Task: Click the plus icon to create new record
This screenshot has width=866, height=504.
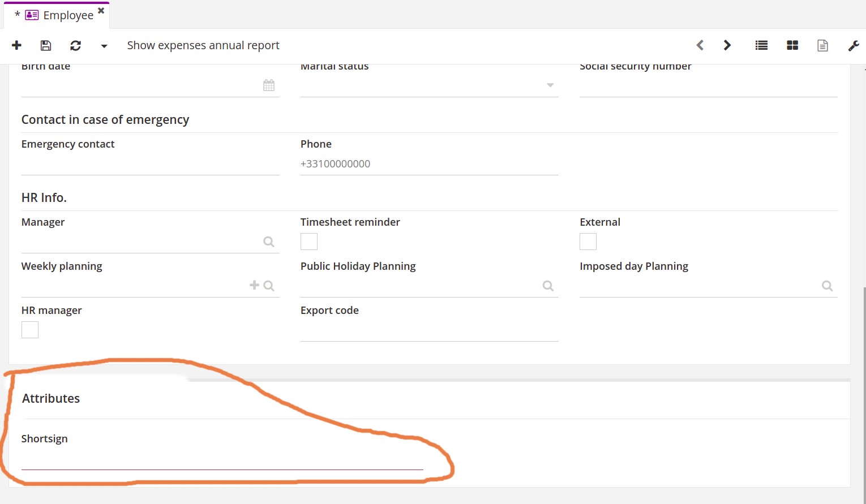Action: tap(17, 45)
